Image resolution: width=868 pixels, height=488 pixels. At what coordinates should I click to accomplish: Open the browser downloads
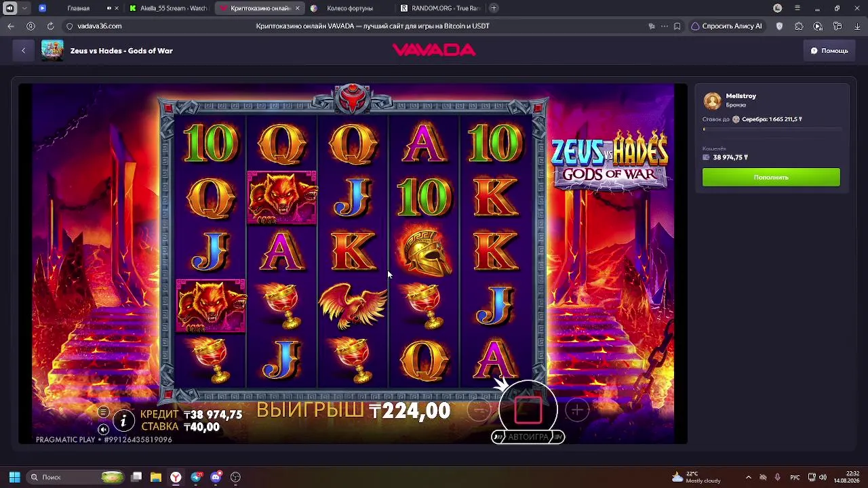[857, 26]
